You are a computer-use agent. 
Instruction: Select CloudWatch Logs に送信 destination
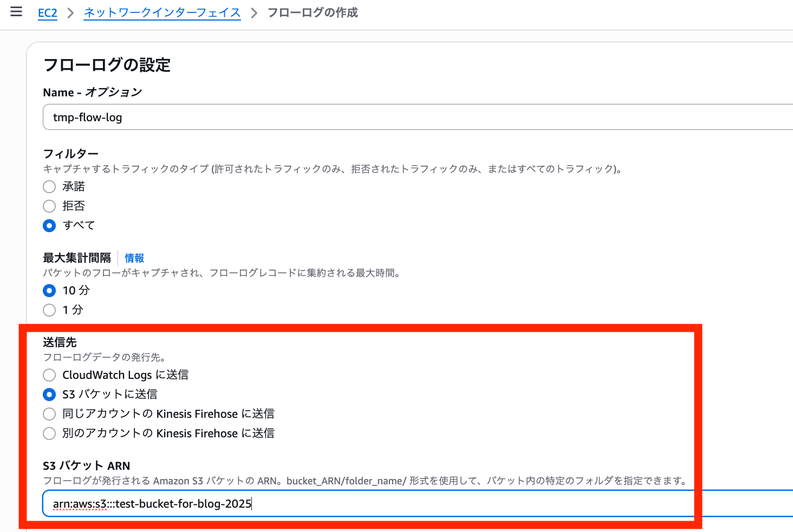tap(49, 375)
